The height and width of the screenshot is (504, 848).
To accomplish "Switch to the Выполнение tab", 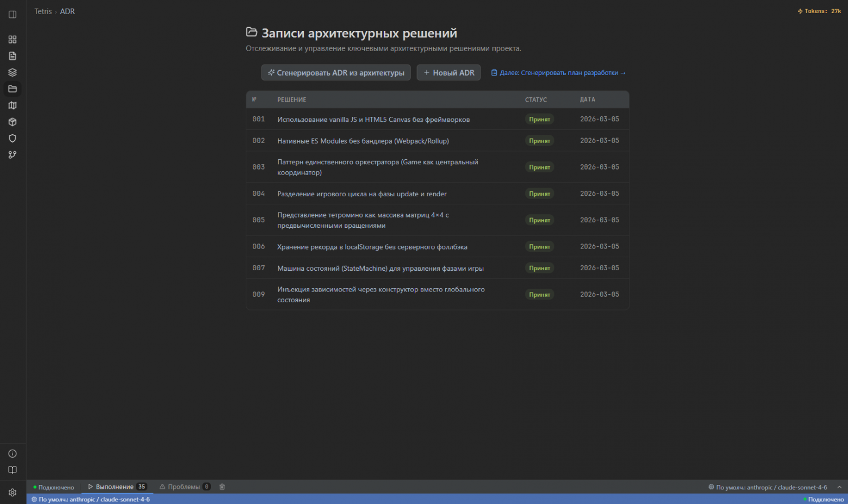I will pyautogui.click(x=117, y=487).
